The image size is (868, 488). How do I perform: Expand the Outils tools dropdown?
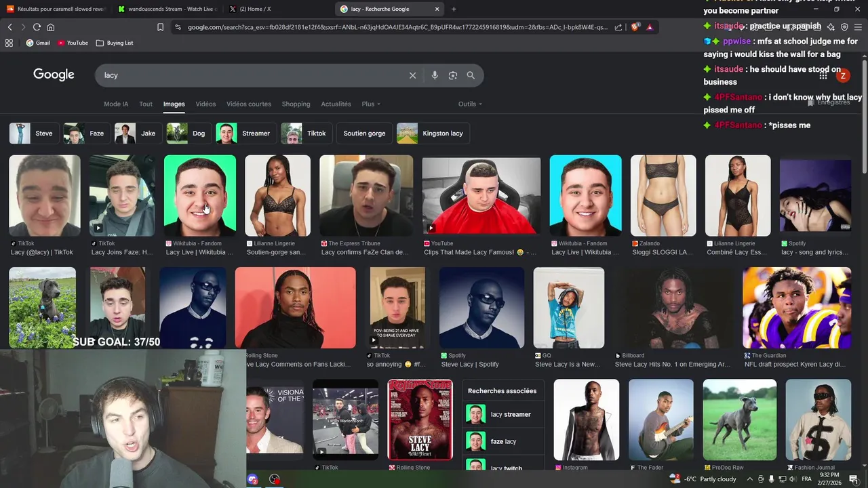(470, 104)
